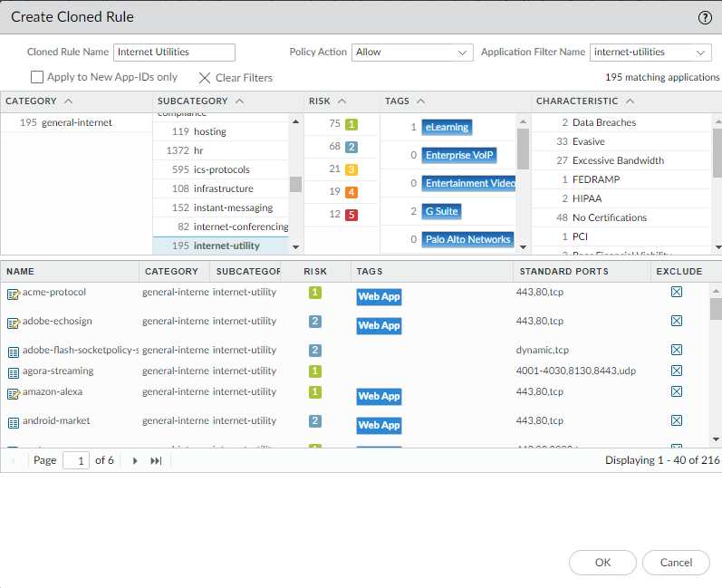This screenshot has height=588, width=722.
Task: Click the Cancel button
Action: (676, 563)
